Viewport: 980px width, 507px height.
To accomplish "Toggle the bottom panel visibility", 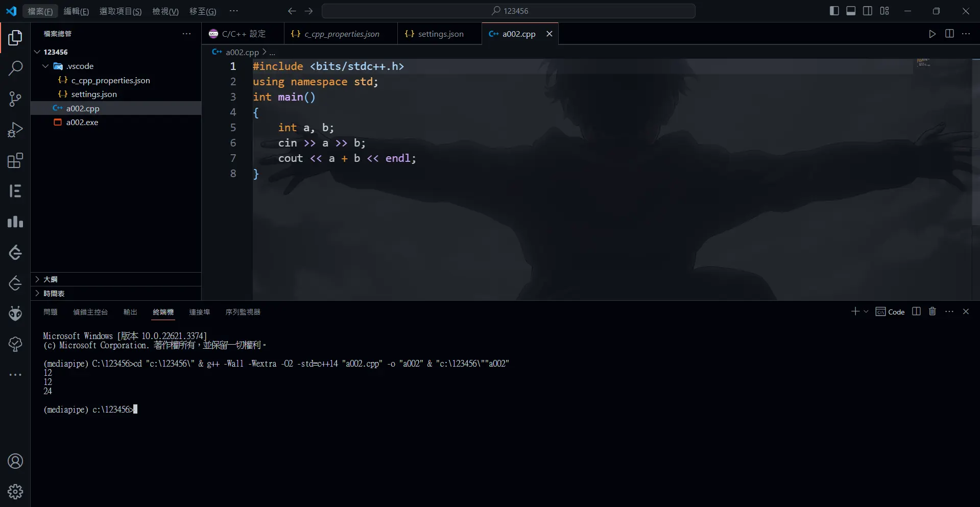I will coord(851,11).
